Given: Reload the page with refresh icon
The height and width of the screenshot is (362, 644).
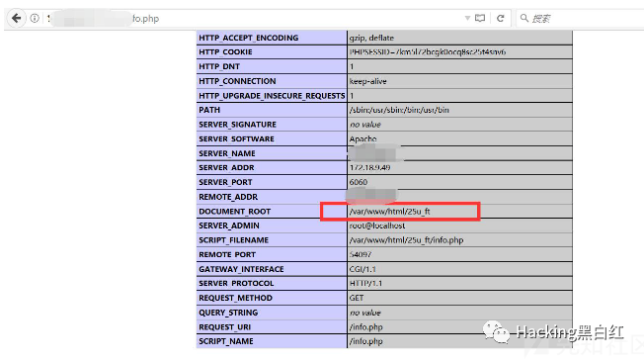Looking at the screenshot, I should click(x=500, y=18).
